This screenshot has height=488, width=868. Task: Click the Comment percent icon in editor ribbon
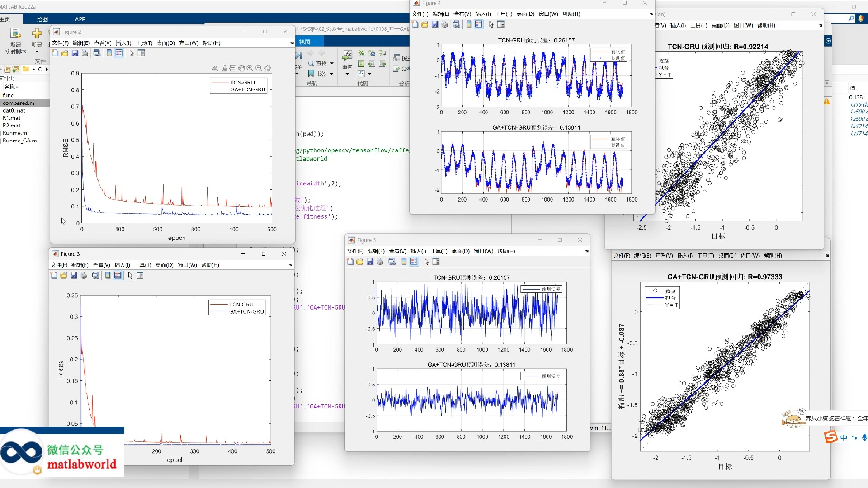[361, 53]
